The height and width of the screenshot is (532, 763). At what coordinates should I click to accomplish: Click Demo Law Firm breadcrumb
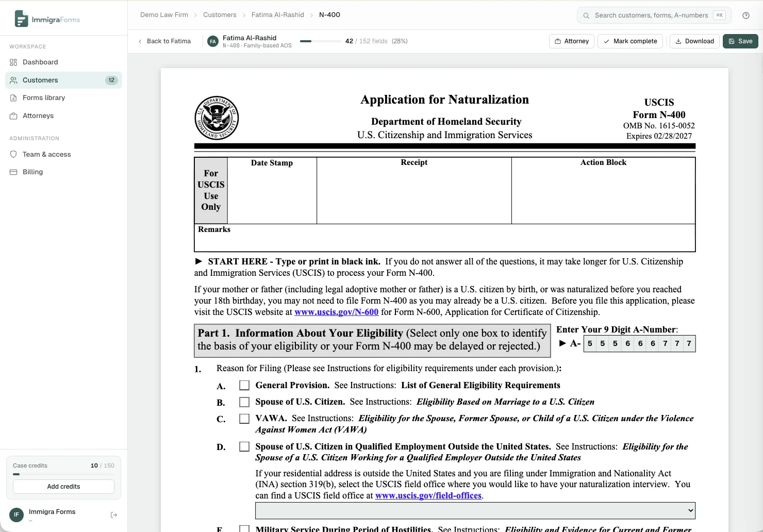pos(164,15)
